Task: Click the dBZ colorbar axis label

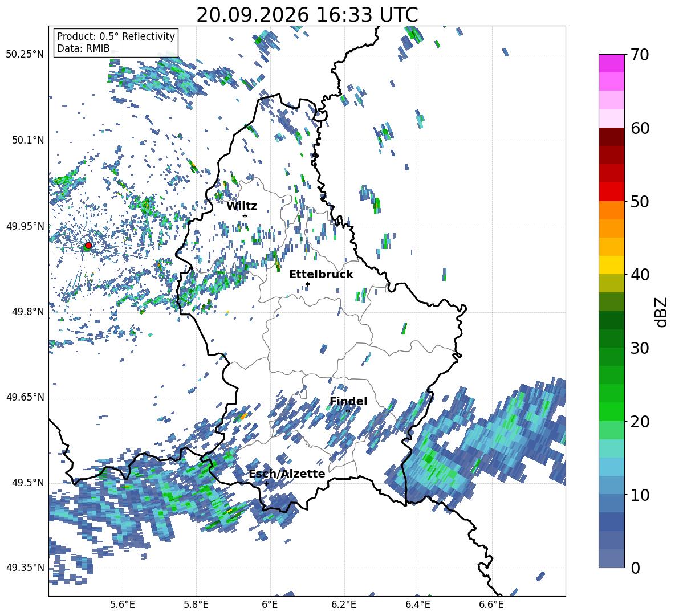Action: coord(662,312)
